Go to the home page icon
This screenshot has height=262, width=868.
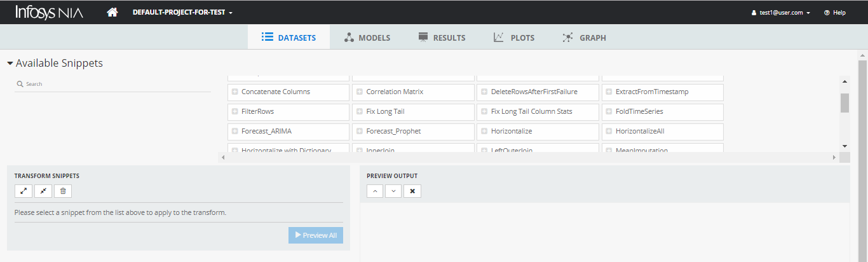click(112, 12)
